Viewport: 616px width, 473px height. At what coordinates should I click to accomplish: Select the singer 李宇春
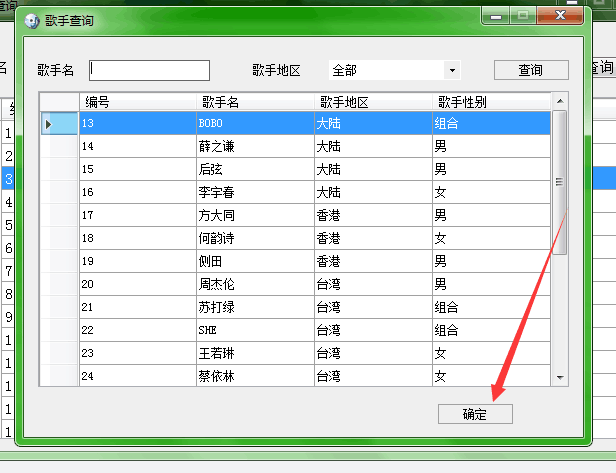[x=255, y=192]
